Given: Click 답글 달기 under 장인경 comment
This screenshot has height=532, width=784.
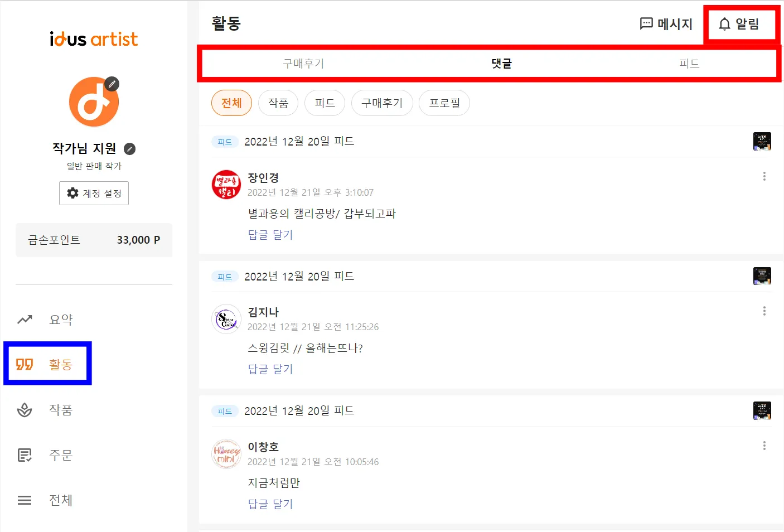Looking at the screenshot, I should point(270,235).
